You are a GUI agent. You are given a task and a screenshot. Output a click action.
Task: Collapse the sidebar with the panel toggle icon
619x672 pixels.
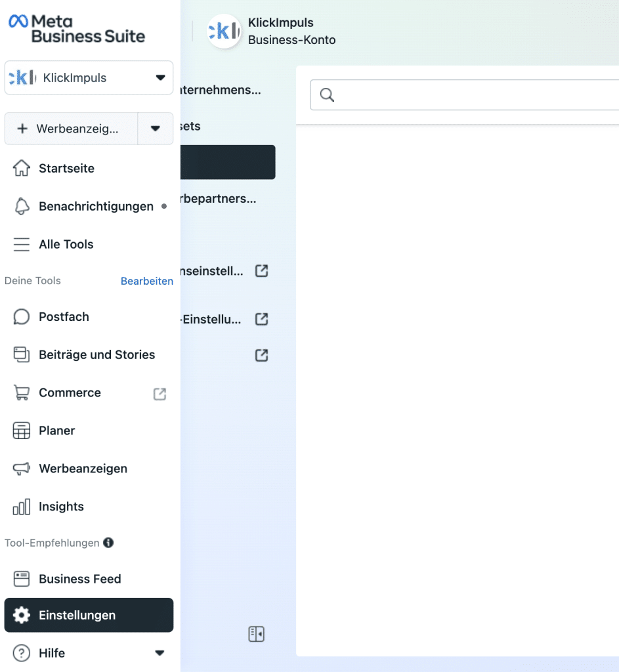click(x=256, y=634)
